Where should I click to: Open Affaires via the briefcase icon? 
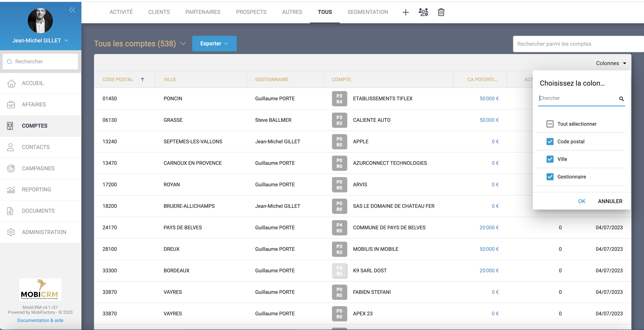[x=11, y=105]
